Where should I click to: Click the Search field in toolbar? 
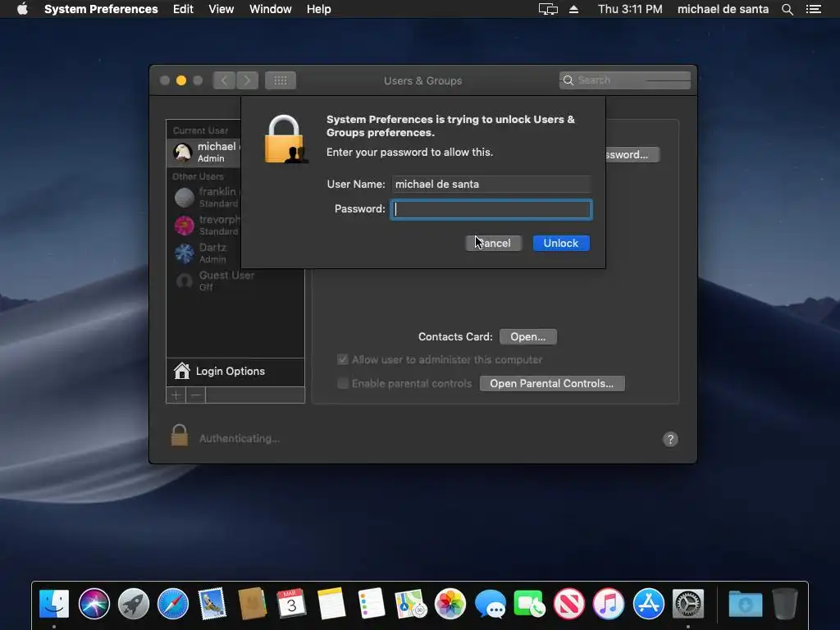[x=624, y=80]
